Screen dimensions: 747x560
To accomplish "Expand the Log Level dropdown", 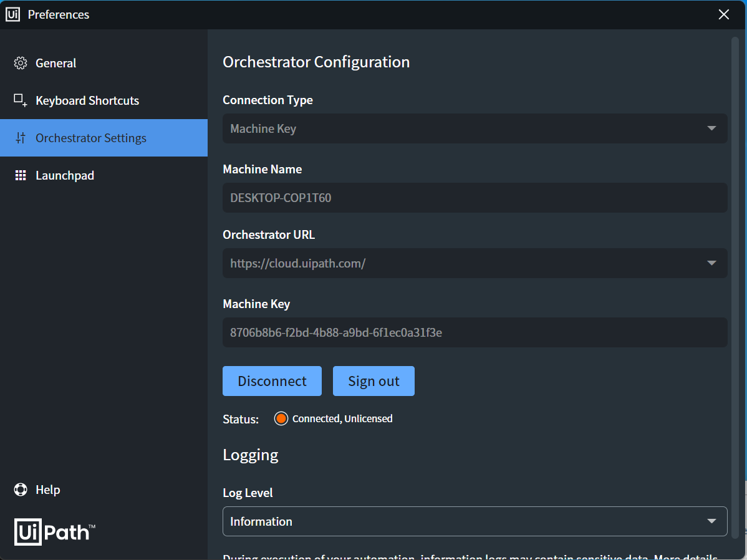I will pos(711,521).
